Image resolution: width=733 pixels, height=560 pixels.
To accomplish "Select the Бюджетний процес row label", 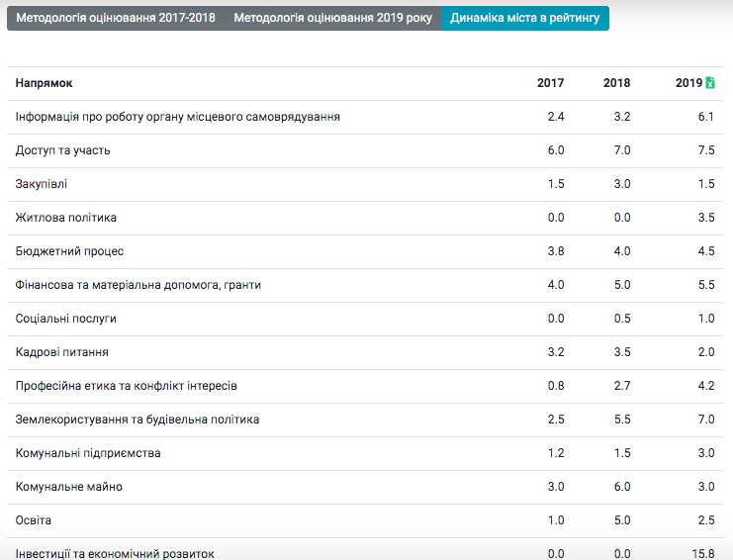I will pos(69,251).
